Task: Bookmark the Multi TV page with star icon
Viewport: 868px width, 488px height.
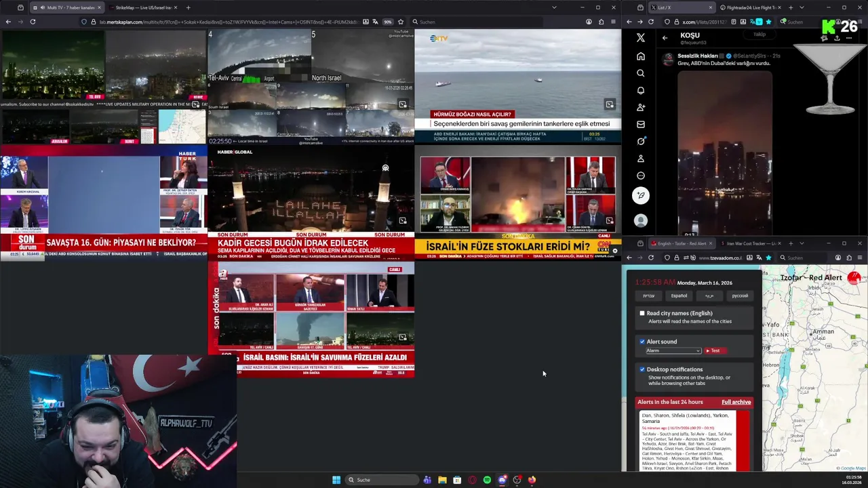Action: point(401,22)
